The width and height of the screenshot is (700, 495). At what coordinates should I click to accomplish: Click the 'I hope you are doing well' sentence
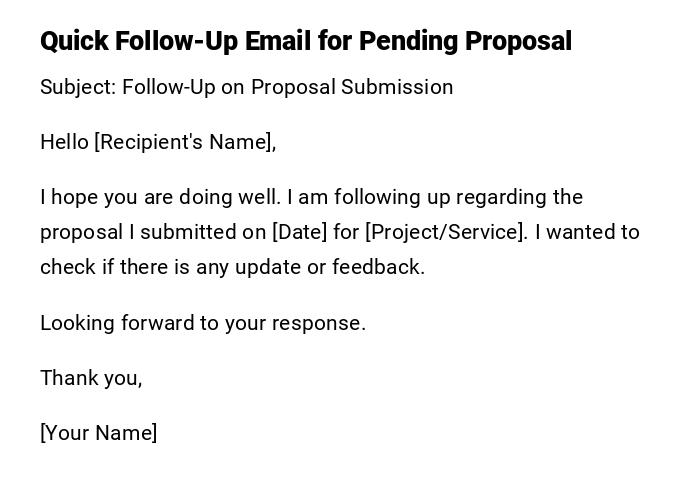(156, 197)
